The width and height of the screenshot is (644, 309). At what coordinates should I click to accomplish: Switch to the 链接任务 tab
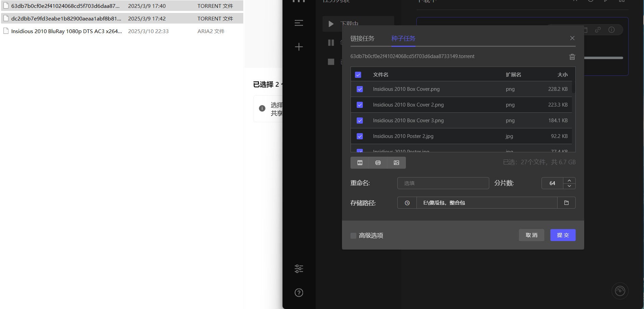362,39
